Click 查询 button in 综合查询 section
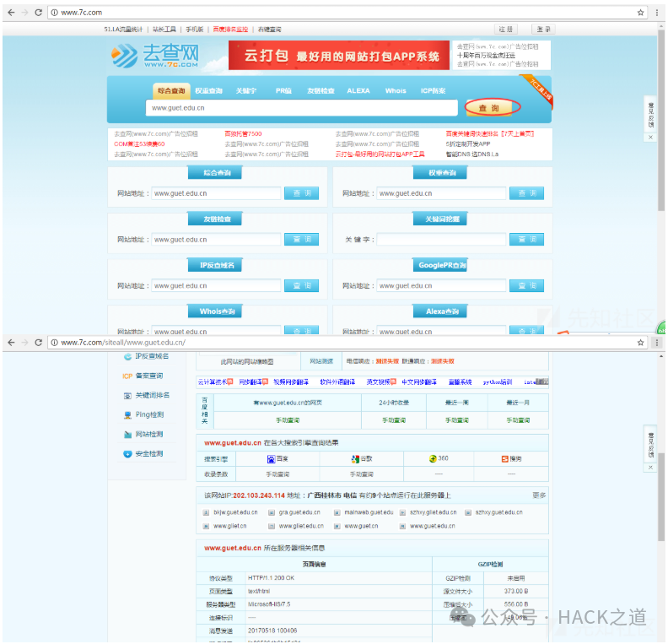 pos(302,193)
